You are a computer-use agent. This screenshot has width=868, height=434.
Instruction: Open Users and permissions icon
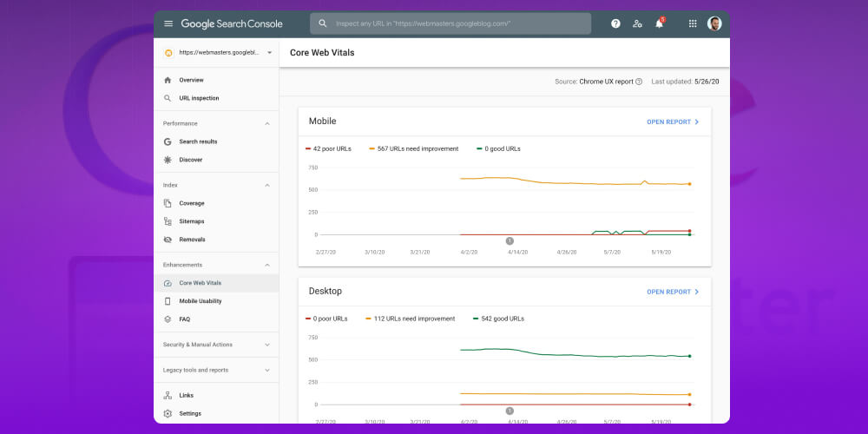coord(637,23)
